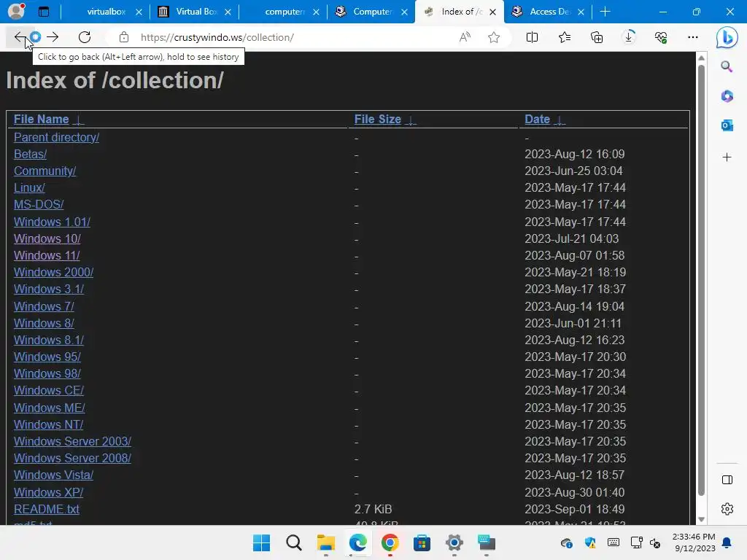
Task: Click descending arrow next to File Name
Action: tap(78, 120)
